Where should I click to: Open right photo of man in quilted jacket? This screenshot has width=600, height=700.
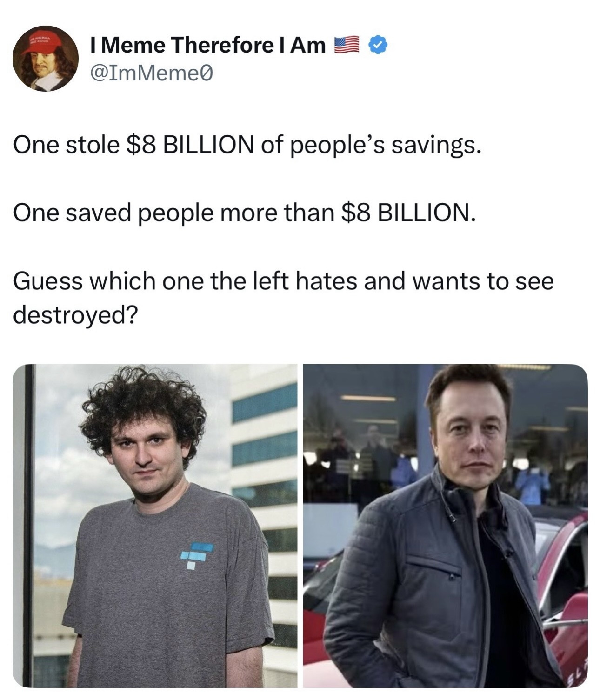[x=445, y=526]
